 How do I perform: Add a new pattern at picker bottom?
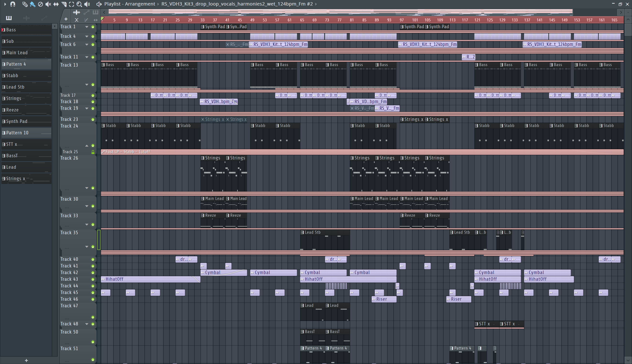coord(26,360)
